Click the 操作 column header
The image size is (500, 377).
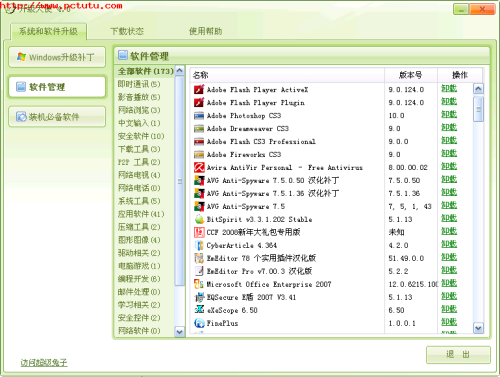click(460, 75)
